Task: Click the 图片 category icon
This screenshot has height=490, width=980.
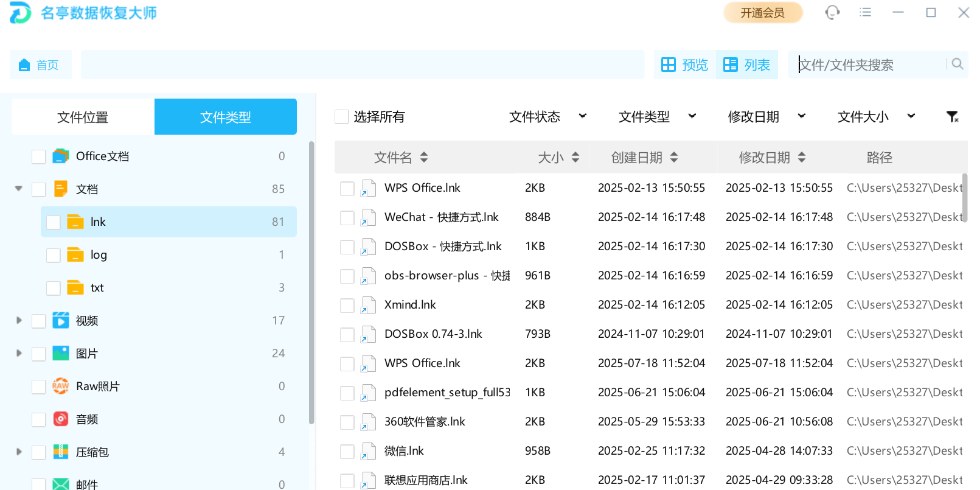Action: 60,353
